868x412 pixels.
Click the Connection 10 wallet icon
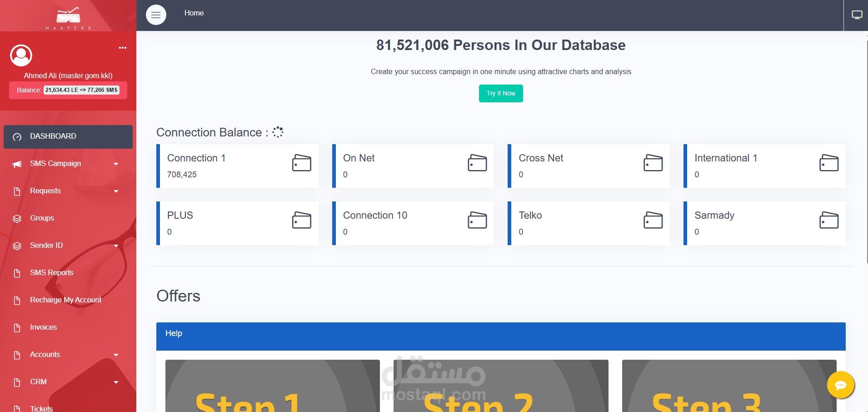point(477,220)
